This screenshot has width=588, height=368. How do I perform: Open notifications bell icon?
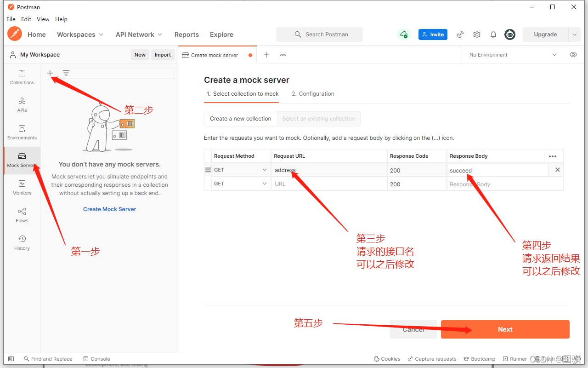pos(493,34)
